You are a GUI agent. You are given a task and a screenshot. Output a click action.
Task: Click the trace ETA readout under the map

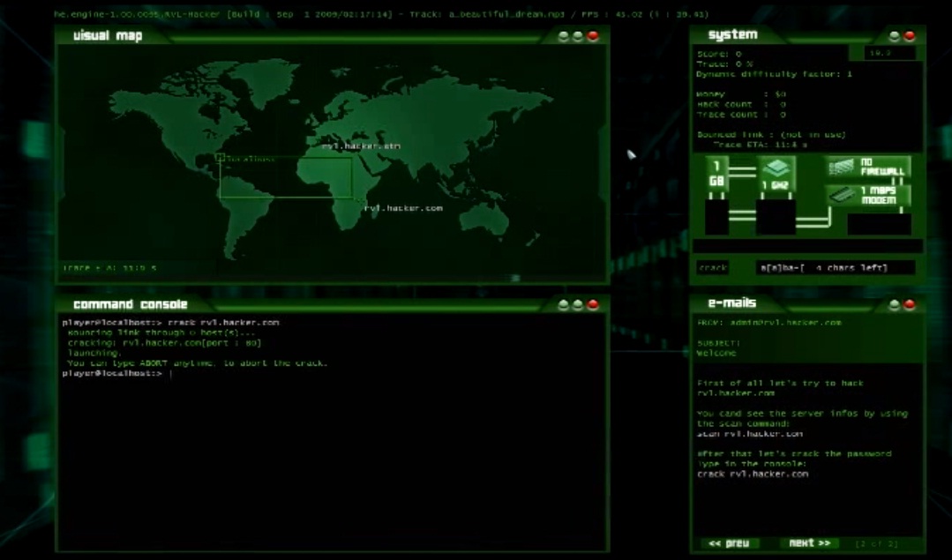(109, 267)
